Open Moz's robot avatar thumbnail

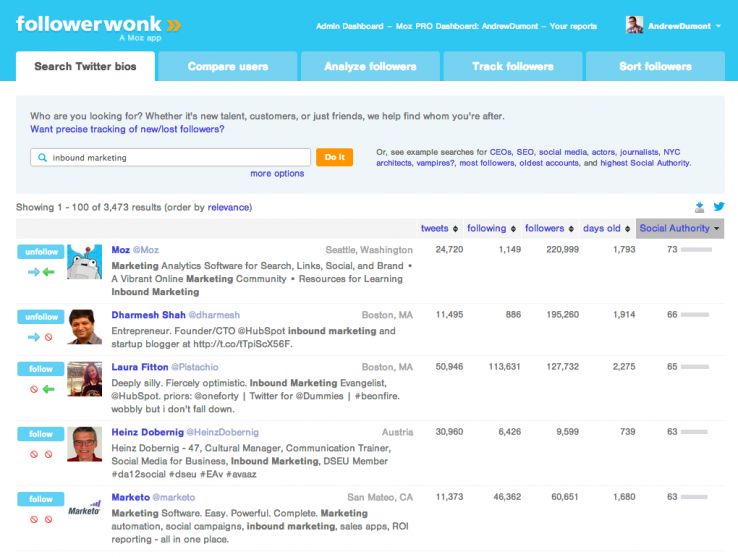click(85, 263)
